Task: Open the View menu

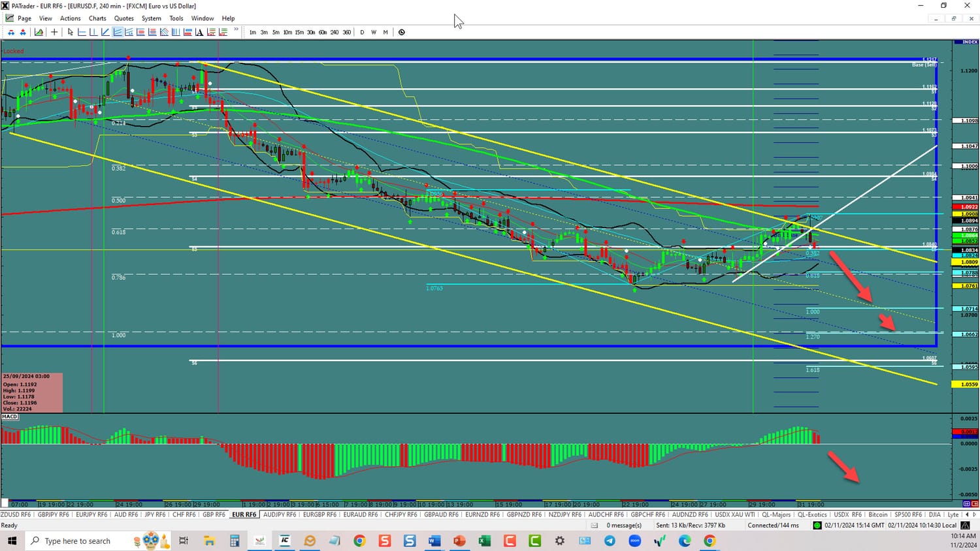Action: pos(46,18)
